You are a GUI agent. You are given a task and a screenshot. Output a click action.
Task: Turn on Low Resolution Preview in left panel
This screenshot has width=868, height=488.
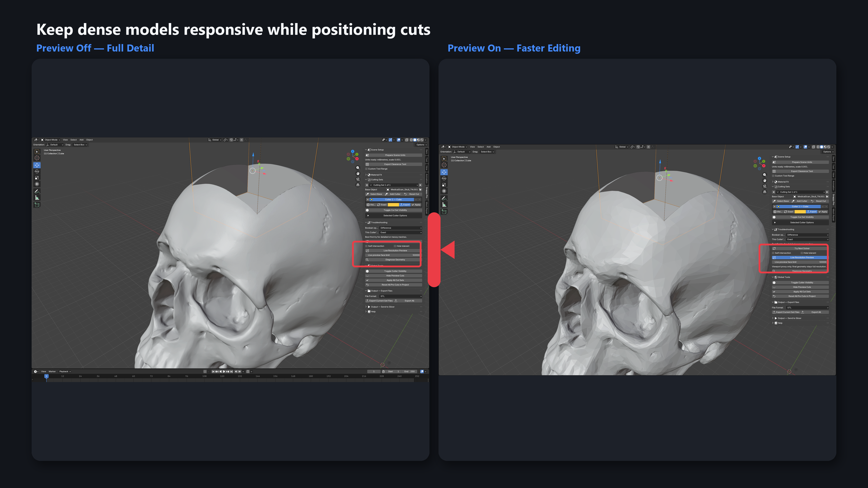pyautogui.click(x=394, y=251)
